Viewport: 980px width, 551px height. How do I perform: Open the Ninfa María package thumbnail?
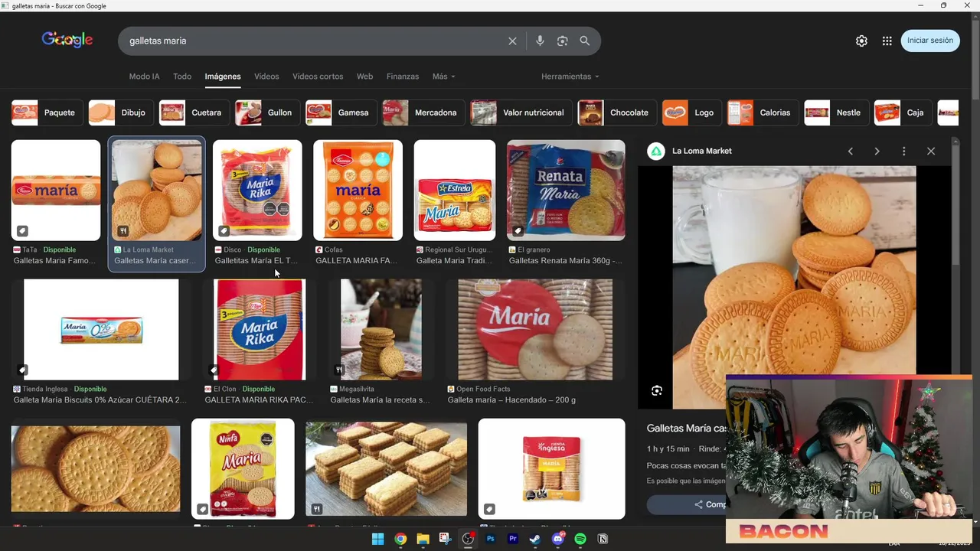tap(243, 469)
